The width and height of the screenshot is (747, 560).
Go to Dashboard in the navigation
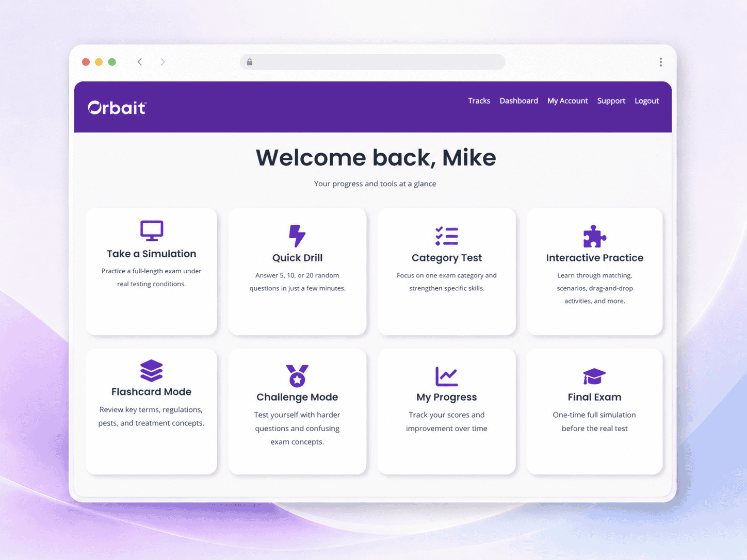(519, 101)
